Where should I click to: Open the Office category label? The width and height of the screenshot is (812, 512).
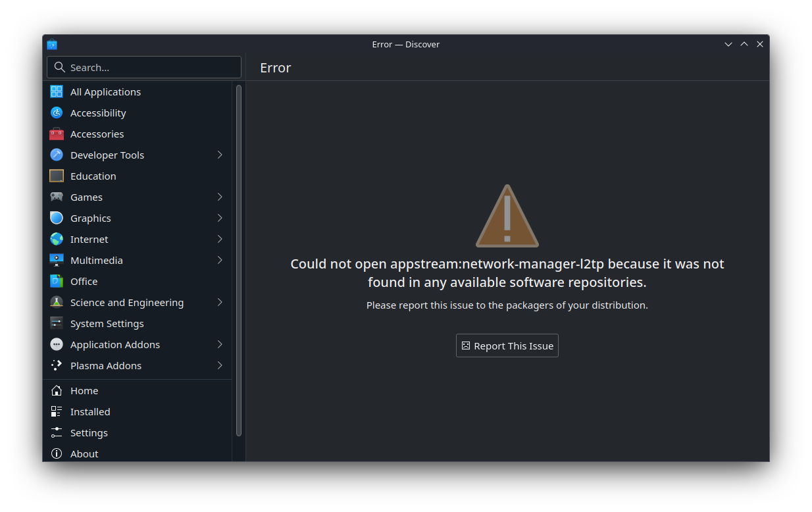(84, 282)
